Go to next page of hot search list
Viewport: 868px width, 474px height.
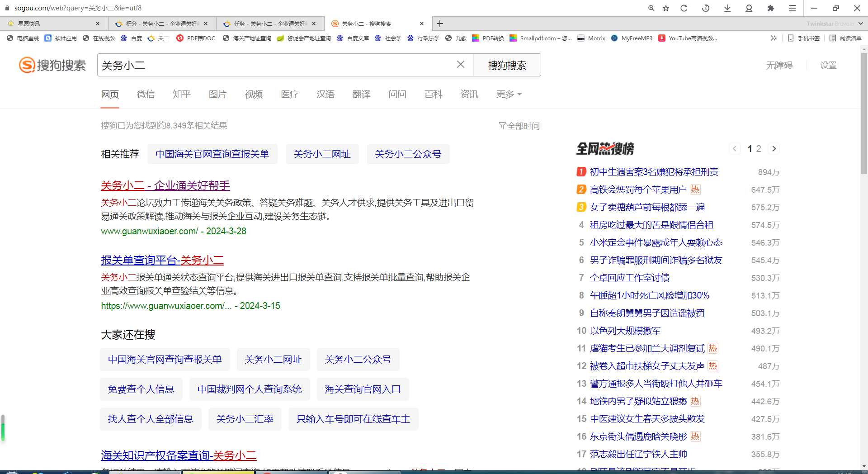[774, 148]
